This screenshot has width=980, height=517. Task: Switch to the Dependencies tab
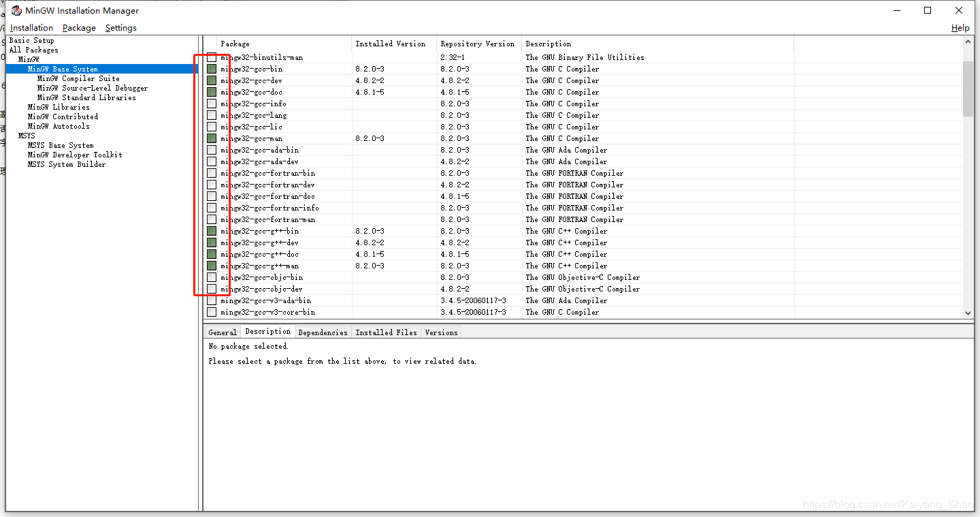[x=323, y=332]
